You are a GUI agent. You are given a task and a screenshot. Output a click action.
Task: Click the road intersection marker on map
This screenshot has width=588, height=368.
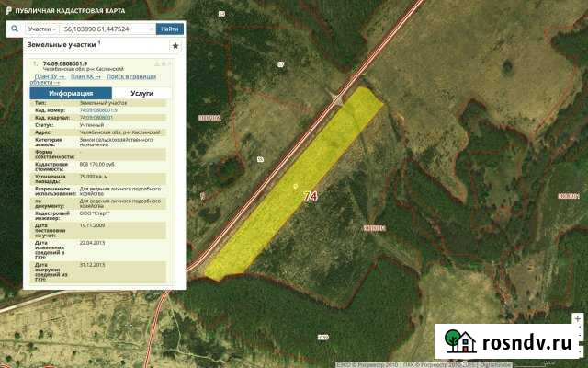point(336,100)
